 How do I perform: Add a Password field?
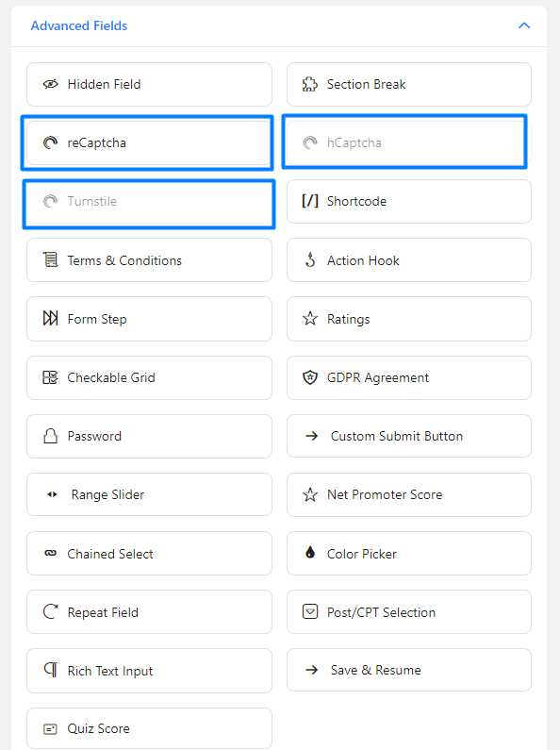pos(149,436)
